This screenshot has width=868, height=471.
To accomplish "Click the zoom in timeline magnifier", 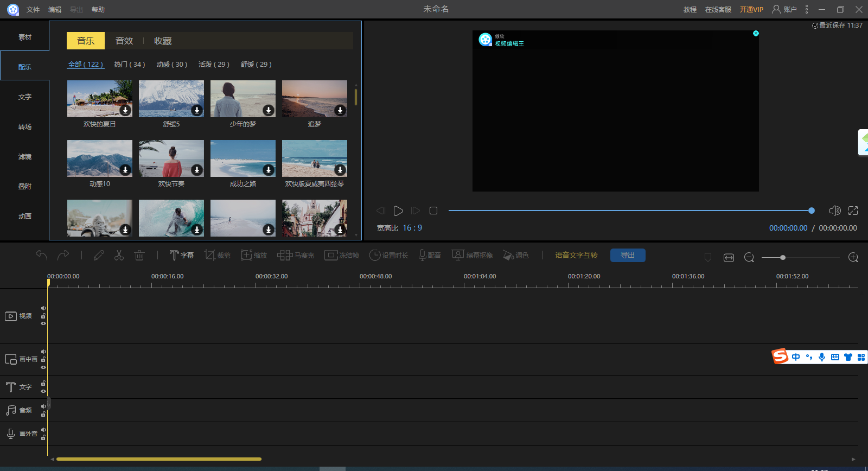I will click(x=853, y=257).
